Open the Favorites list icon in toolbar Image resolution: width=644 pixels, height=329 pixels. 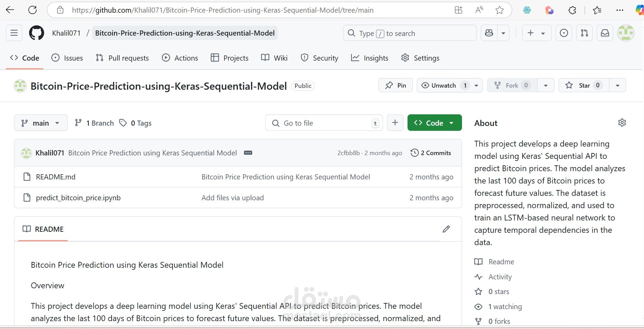(x=597, y=10)
